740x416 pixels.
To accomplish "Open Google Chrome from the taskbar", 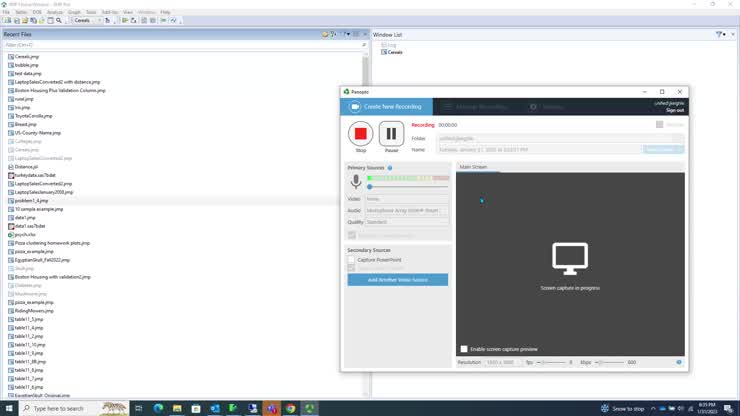I will coord(290,408).
